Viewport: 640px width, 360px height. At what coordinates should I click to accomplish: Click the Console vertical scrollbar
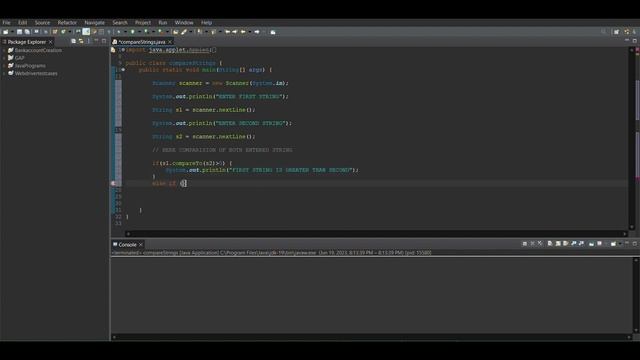pyautogui.click(x=636, y=295)
